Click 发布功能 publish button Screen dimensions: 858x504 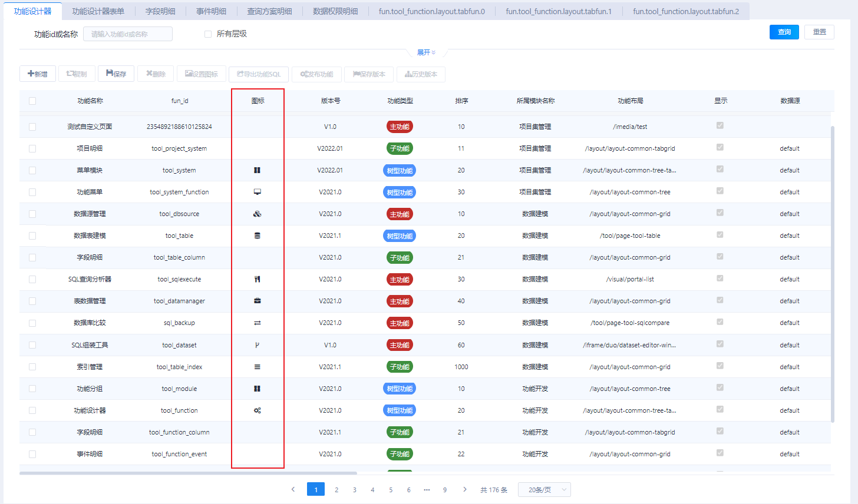(316, 74)
